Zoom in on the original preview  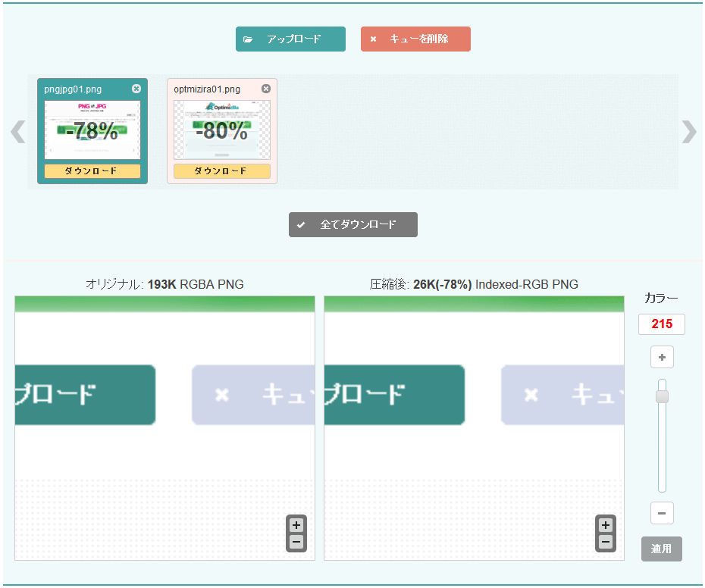[296, 525]
